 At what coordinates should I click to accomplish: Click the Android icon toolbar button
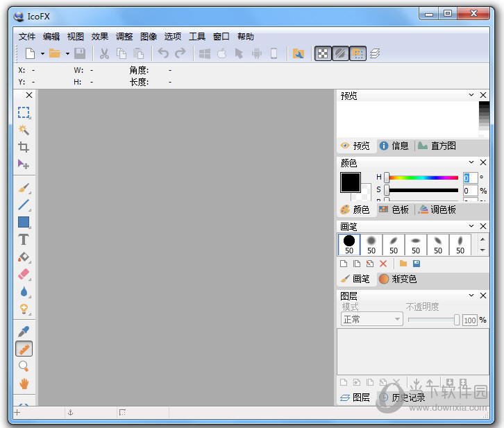[256, 53]
